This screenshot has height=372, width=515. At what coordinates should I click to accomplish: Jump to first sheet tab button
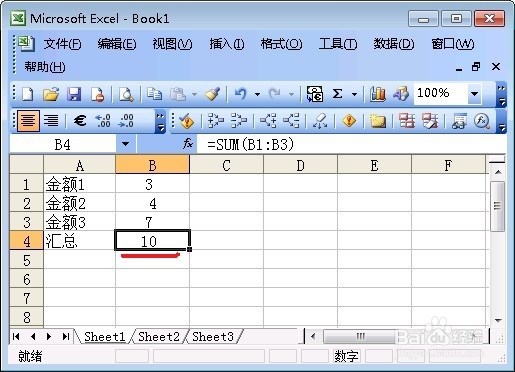click(16, 337)
